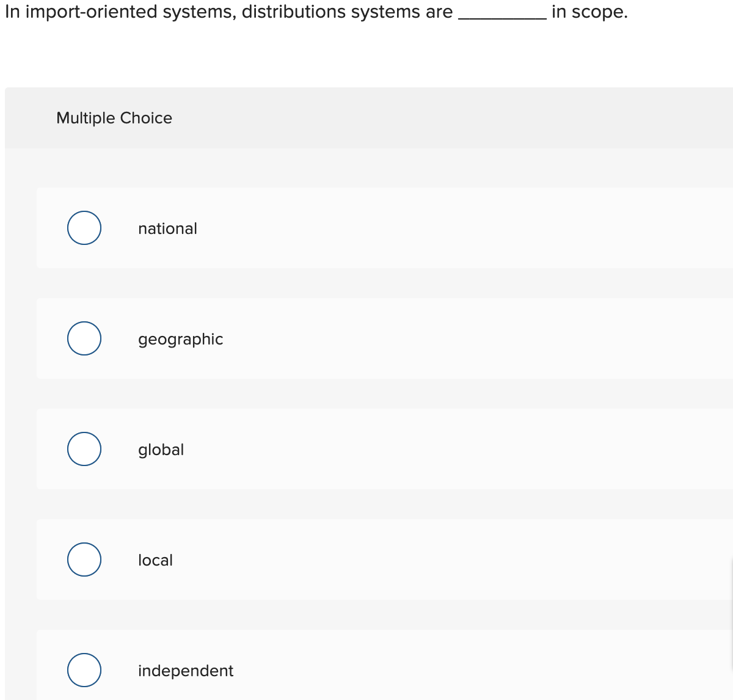This screenshot has height=700, width=733.
Task: Select the radio button for national
Action: point(84,228)
